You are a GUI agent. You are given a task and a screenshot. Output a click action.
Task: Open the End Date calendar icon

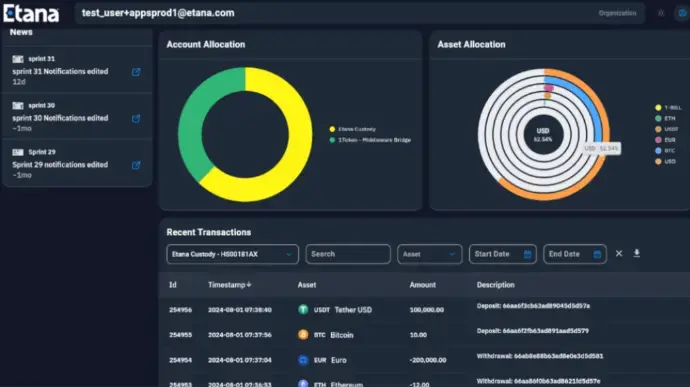(597, 254)
